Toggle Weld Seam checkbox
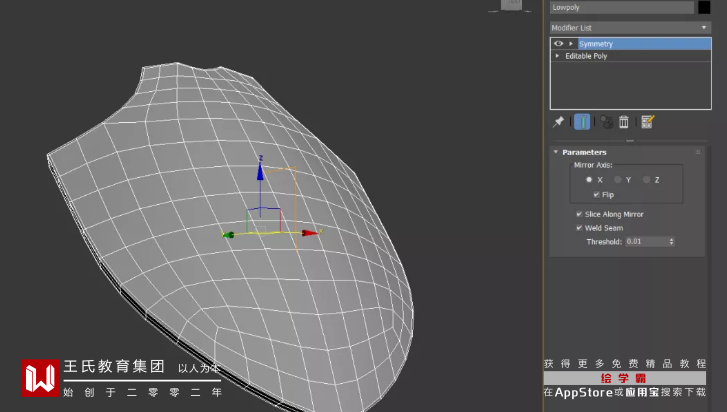The image size is (727, 412). 579,228
